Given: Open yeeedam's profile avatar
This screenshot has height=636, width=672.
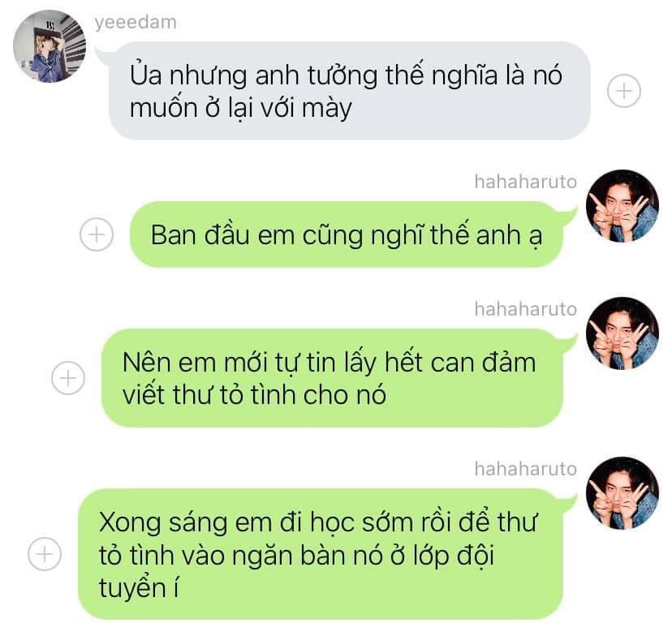Looking at the screenshot, I should click(x=50, y=45).
